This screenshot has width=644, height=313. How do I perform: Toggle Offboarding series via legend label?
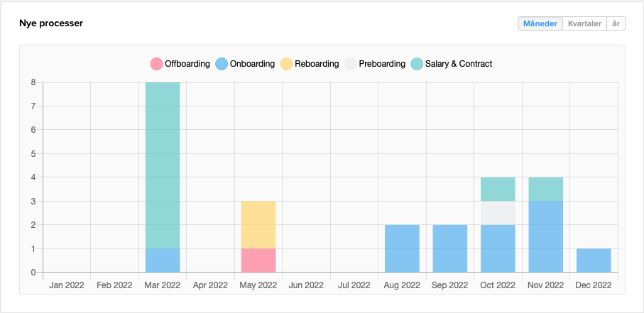click(187, 64)
